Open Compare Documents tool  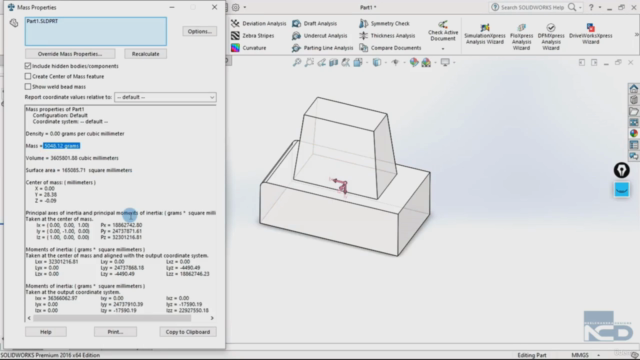pyautogui.click(x=390, y=48)
